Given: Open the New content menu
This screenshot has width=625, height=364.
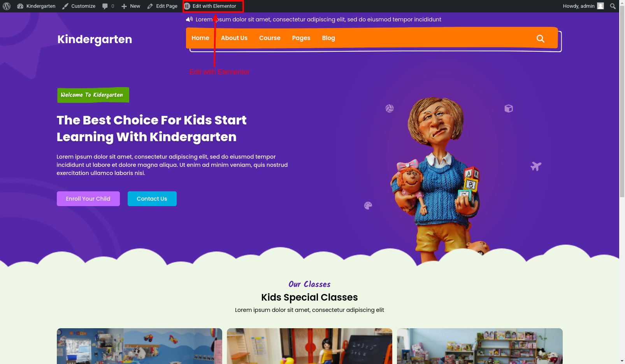Looking at the screenshot, I should pyautogui.click(x=131, y=6).
